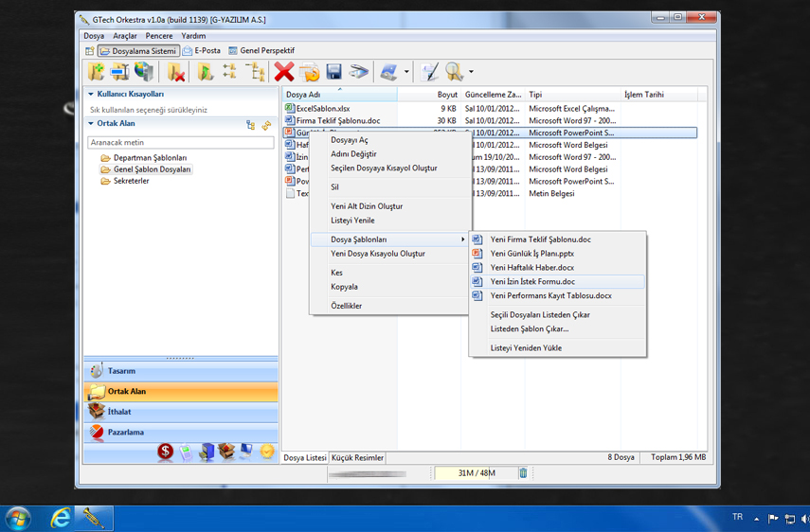Click the scanner icon in the toolbar
This screenshot has height=532, width=810.
click(x=358, y=71)
